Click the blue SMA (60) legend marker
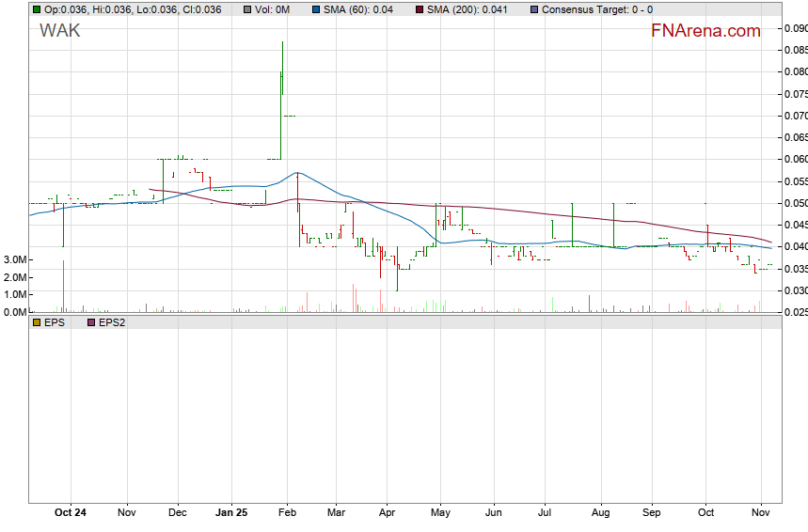Image resolution: width=808 pixels, height=532 pixels. point(314,9)
